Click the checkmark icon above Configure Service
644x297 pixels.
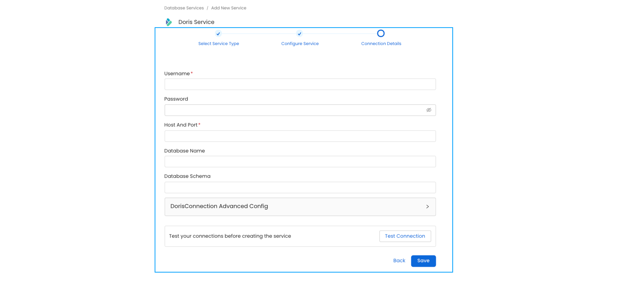299,33
